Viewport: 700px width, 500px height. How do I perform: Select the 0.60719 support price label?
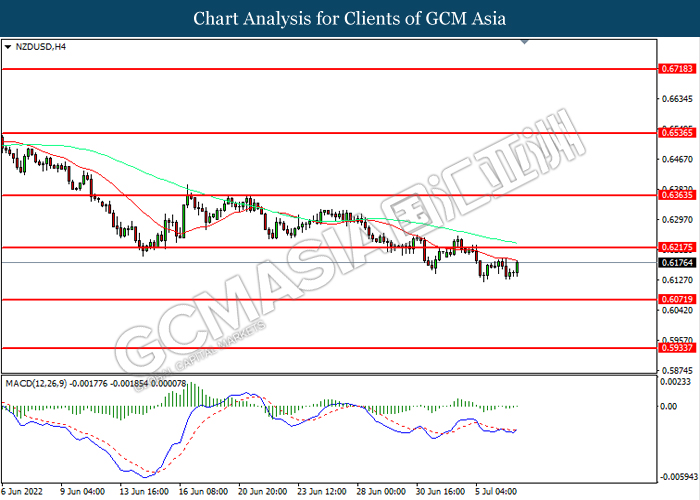[677, 299]
